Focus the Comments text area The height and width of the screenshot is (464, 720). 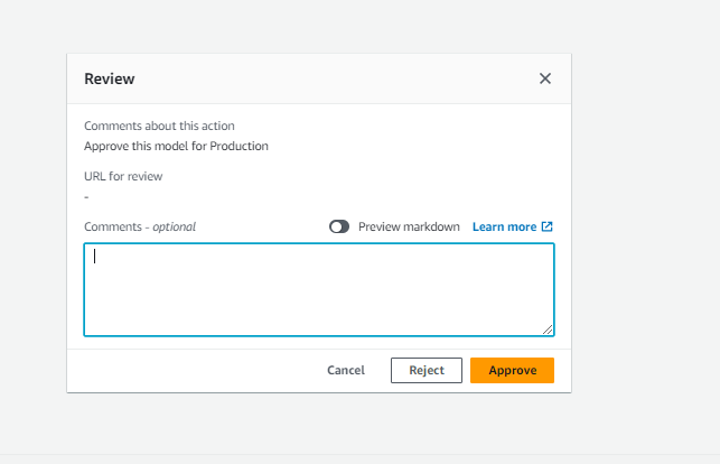(x=318, y=289)
